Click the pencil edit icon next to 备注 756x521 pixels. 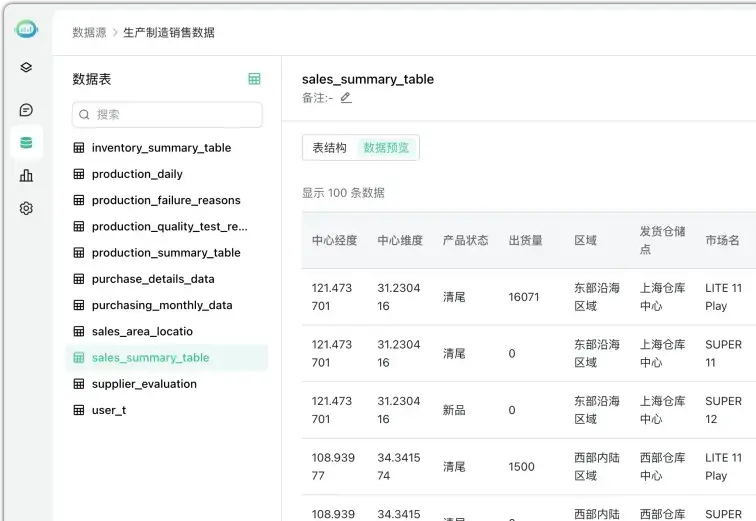(346, 98)
